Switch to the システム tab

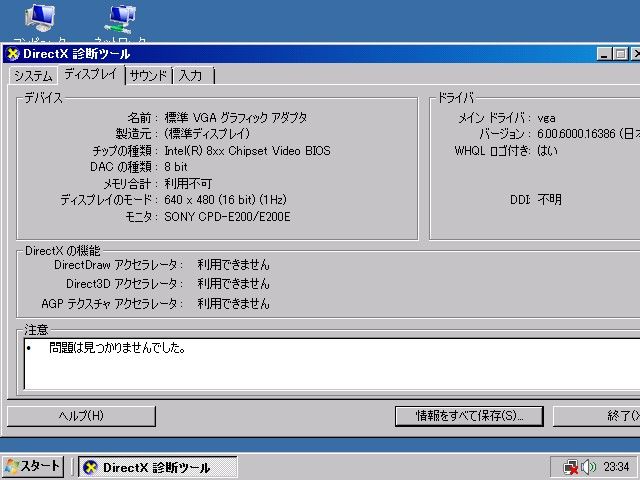point(33,76)
